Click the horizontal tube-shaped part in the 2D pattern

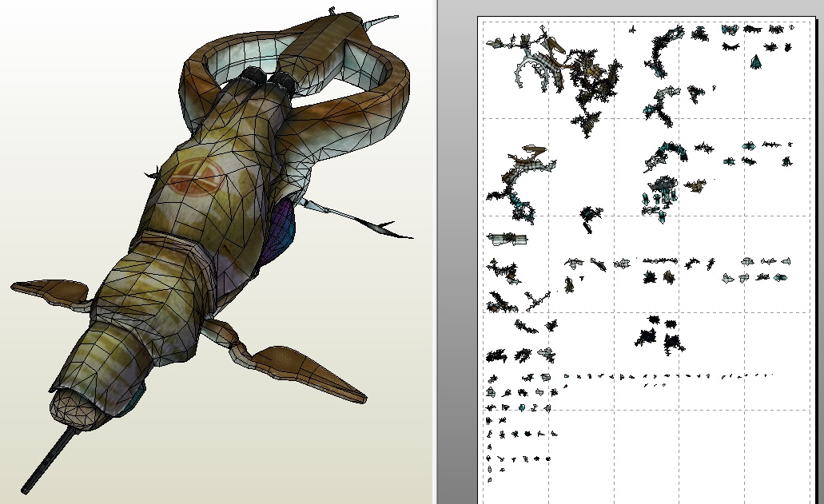coord(507,239)
